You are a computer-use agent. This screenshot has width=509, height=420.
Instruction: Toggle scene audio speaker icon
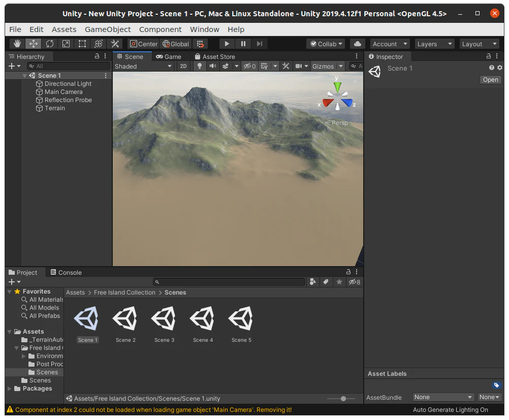[x=213, y=66]
